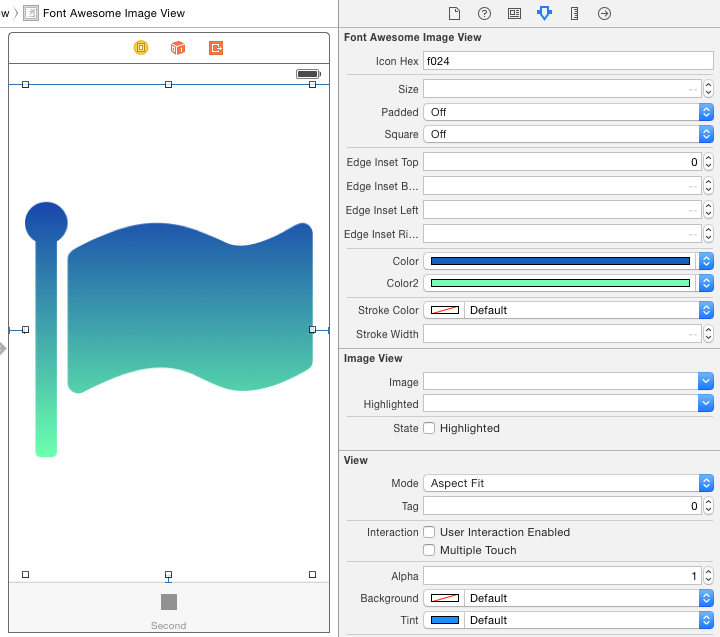Click the orange Exit icon
Image resolution: width=720 pixels, height=637 pixels.
(x=216, y=48)
